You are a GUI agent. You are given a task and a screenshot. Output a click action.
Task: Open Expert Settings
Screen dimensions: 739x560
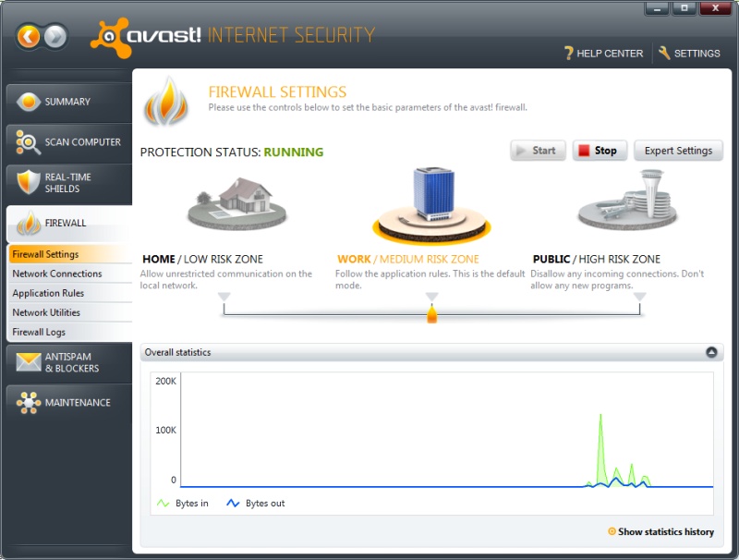tap(678, 151)
